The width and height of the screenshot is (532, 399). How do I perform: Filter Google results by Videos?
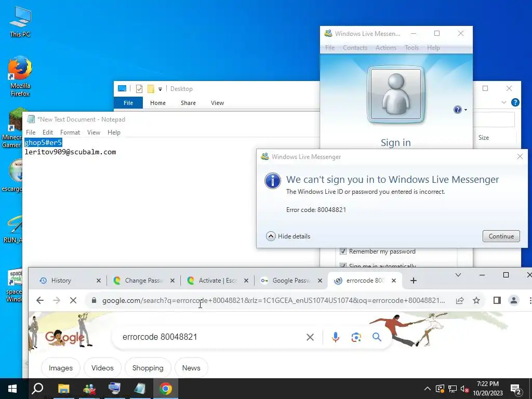tap(102, 368)
